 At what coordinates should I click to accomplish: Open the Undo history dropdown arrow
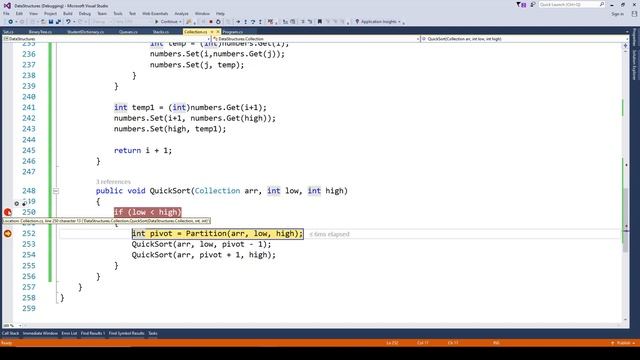(74, 22)
